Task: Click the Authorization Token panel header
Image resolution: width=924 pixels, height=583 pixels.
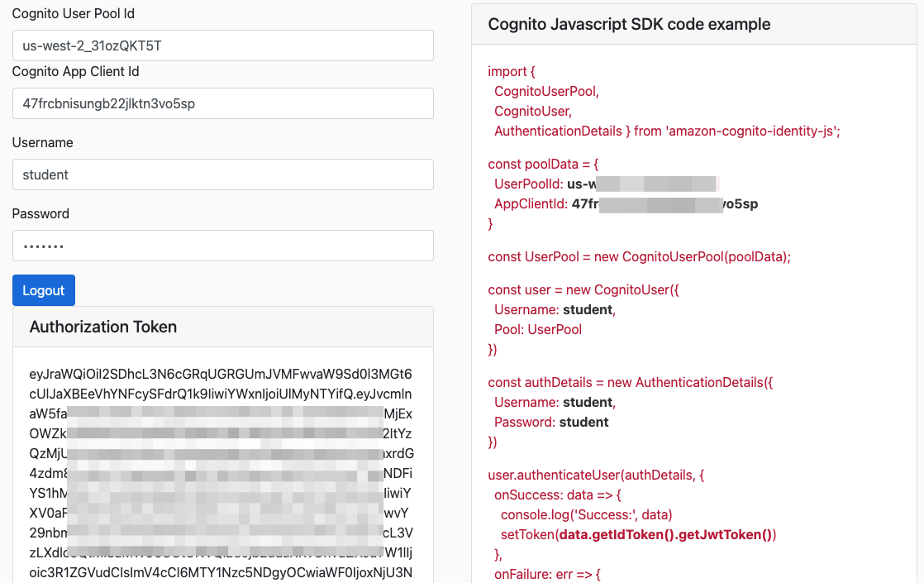Action: [223, 327]
